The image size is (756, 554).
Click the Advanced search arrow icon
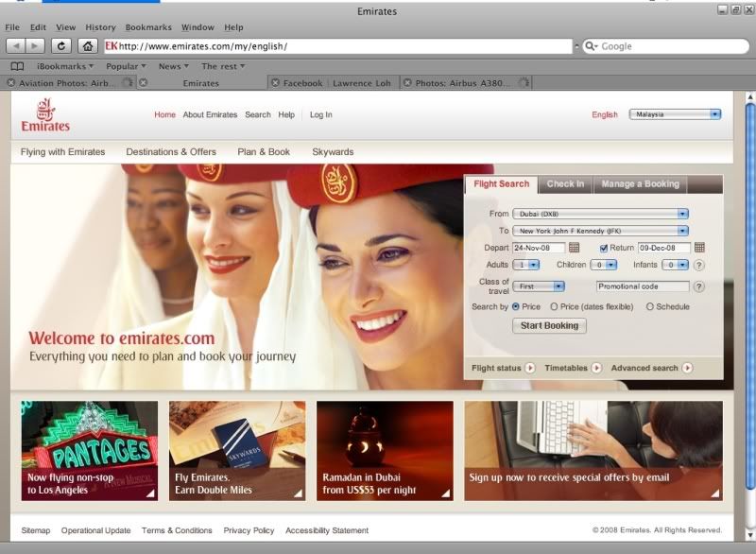click(x=688, y=368)
